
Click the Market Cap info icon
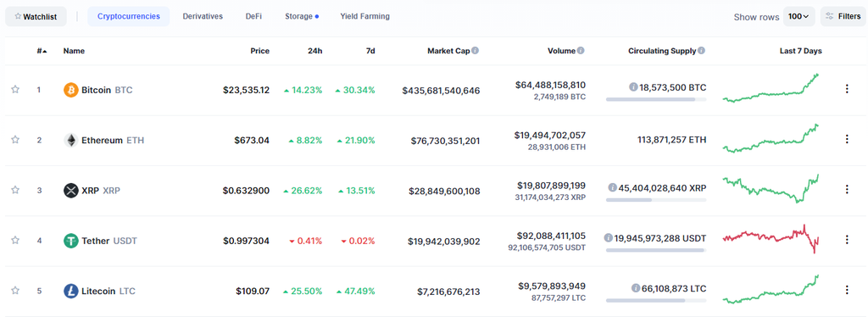tap(476, 50)
